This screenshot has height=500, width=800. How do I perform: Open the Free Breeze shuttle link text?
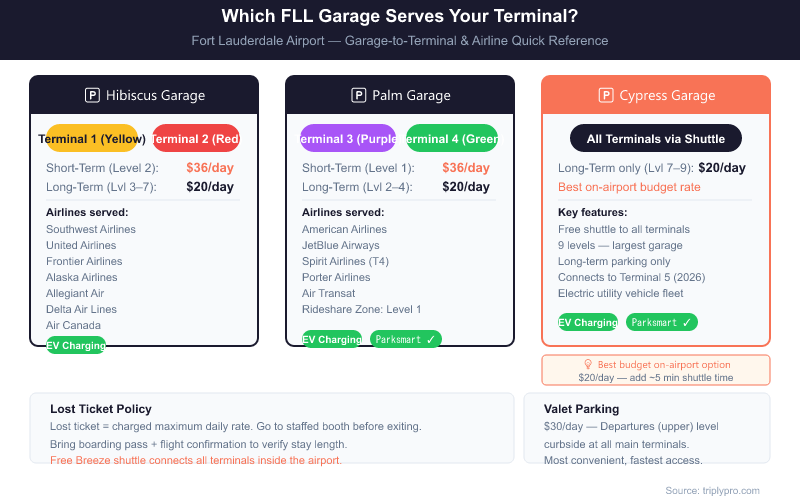(x=196, y=460)
